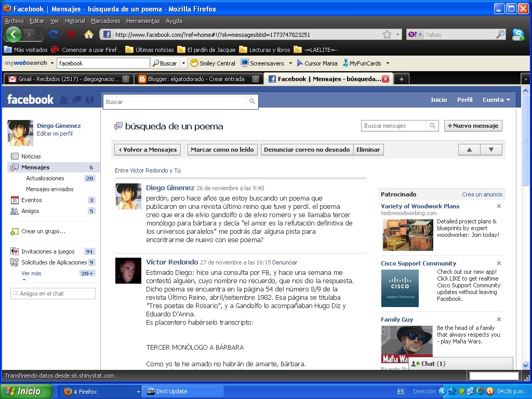
Task: Open MyFunCards in the toolbar
Action: (x=362, y=63)
